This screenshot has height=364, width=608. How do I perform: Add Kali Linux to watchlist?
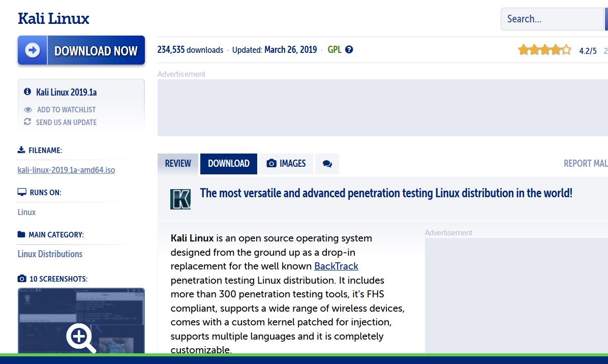66,110
